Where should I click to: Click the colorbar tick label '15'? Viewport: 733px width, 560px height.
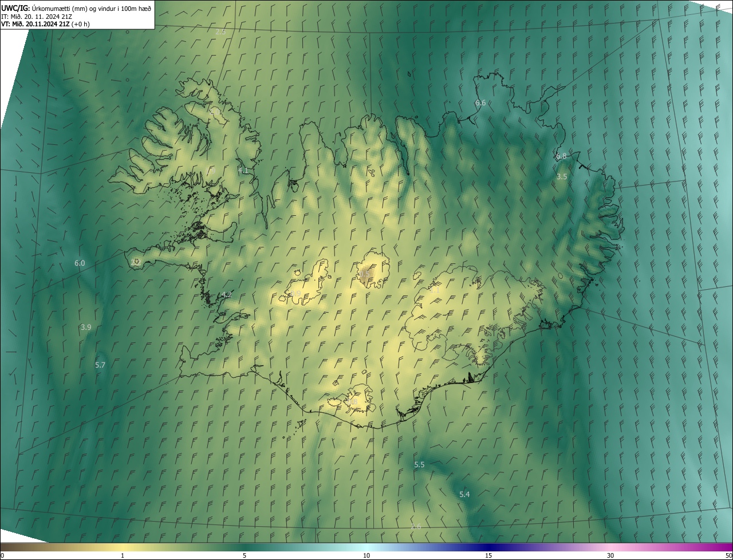488,555
